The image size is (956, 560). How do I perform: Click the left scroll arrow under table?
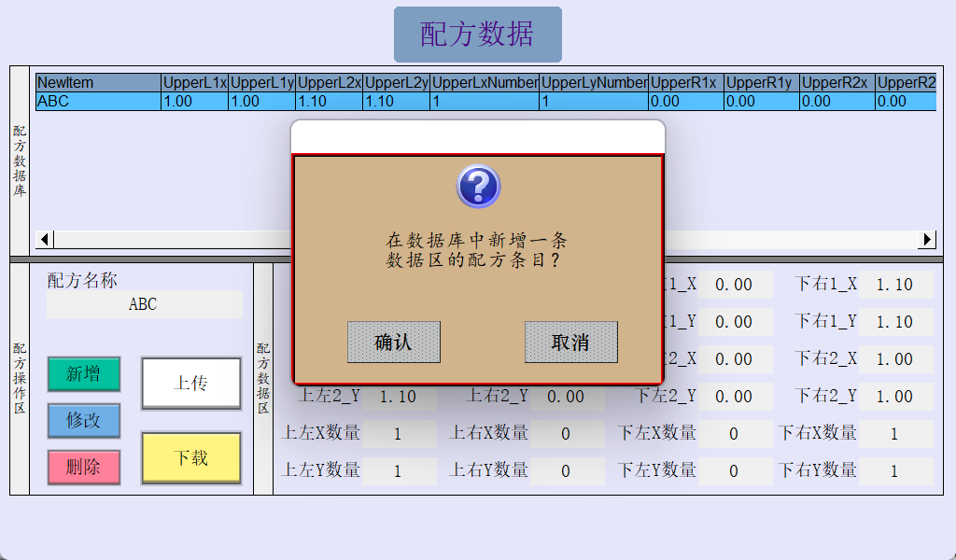(45, 240)
